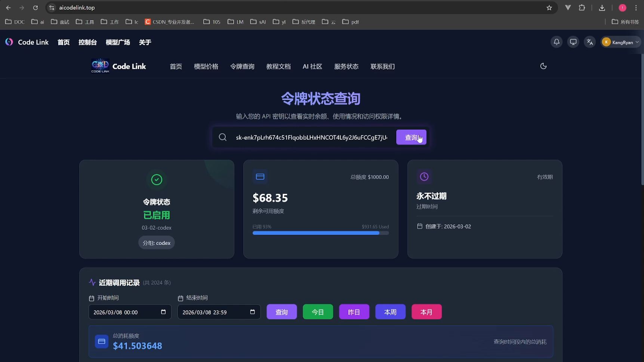Viewport: 644px width, 362px height.
Task: Open browser downloads icon
Action: 602,7
